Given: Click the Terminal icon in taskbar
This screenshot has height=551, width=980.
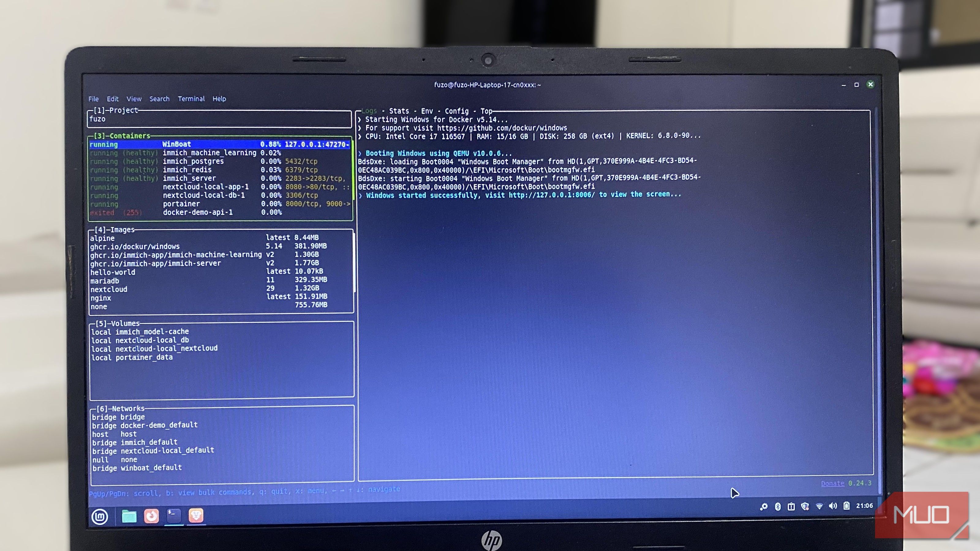Looking at the screenshot, I should click(x=174, y=515).
